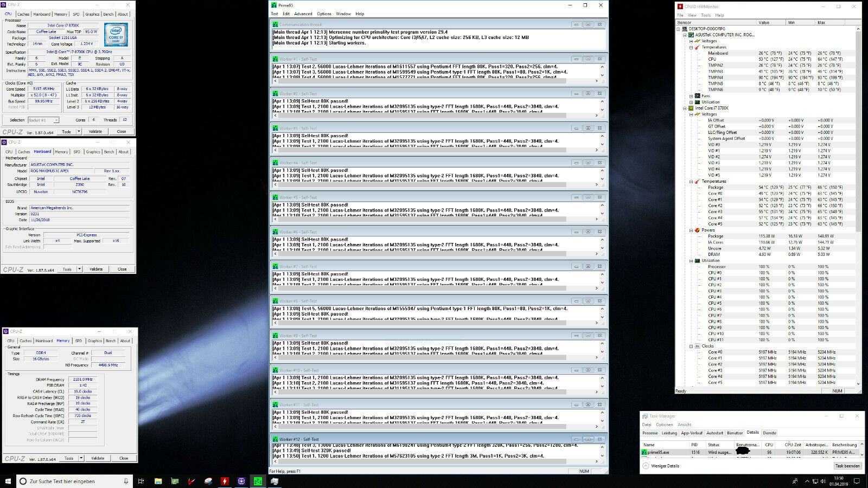Click the prime95.exe process icon in Task Manager

click(644, 452)
